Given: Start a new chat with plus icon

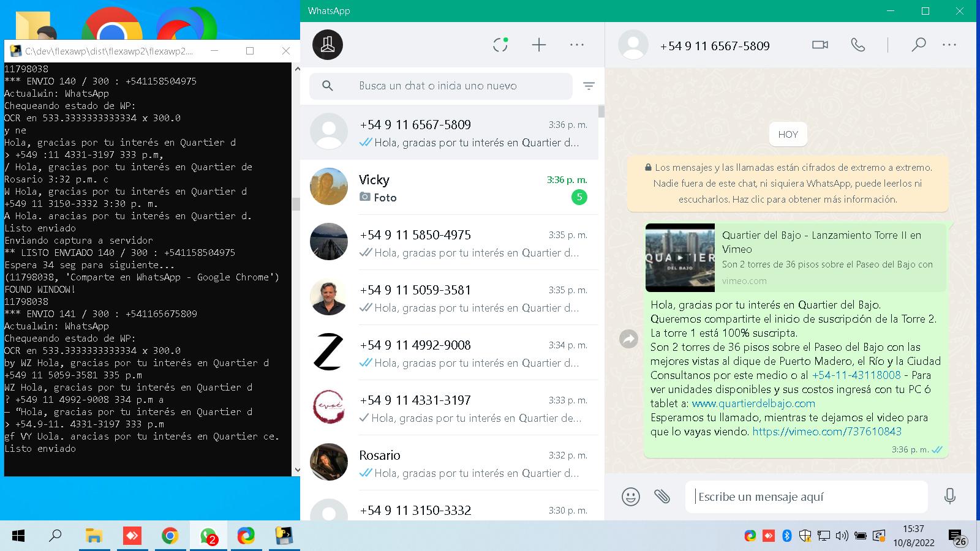Looking at the screenshot, I should tap(539, 45).
